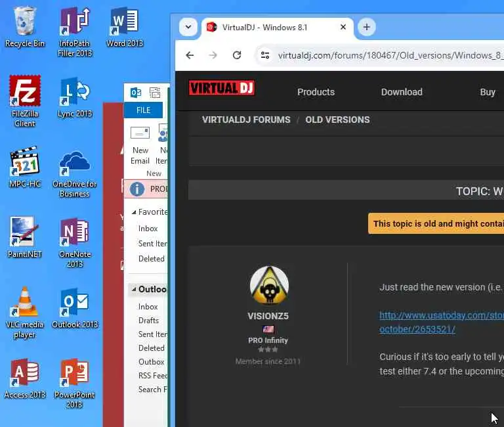The image size is (504, 427).
Task: Select Outbox folder in Outlook
Action: [152, 362]
